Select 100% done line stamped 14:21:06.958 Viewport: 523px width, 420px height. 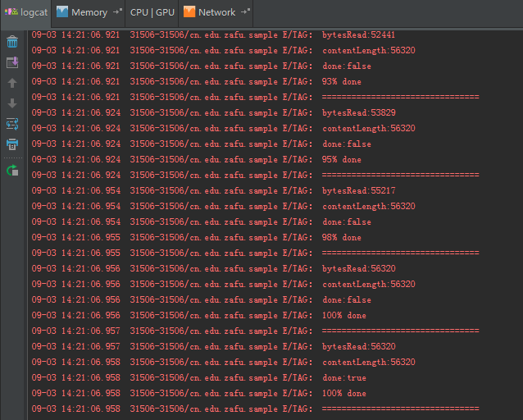(199, 393)
